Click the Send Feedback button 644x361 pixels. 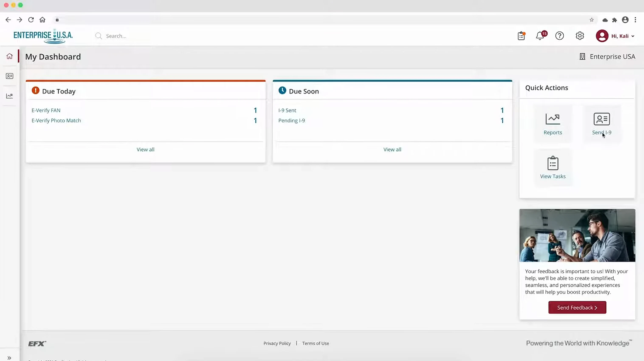tap(577, 307)
